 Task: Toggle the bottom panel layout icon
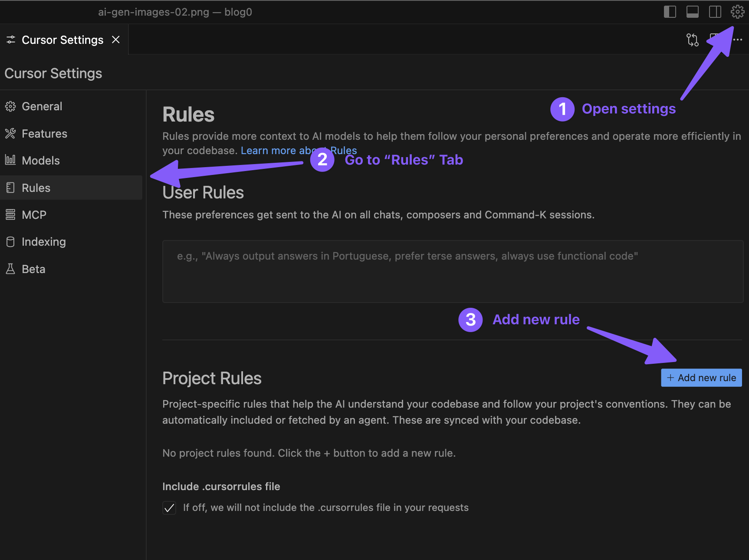pos(693,12)
